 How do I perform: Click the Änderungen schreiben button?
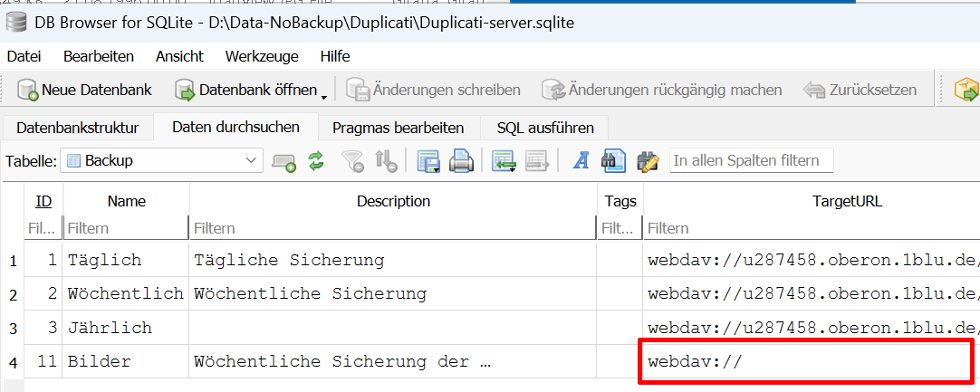[435, 90]
